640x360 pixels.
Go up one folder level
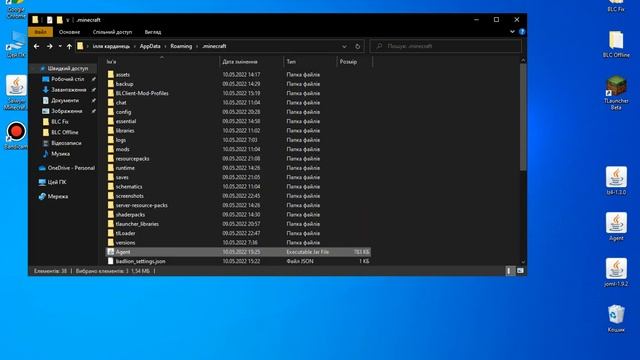pyautogui.click(x=69, y=47)
